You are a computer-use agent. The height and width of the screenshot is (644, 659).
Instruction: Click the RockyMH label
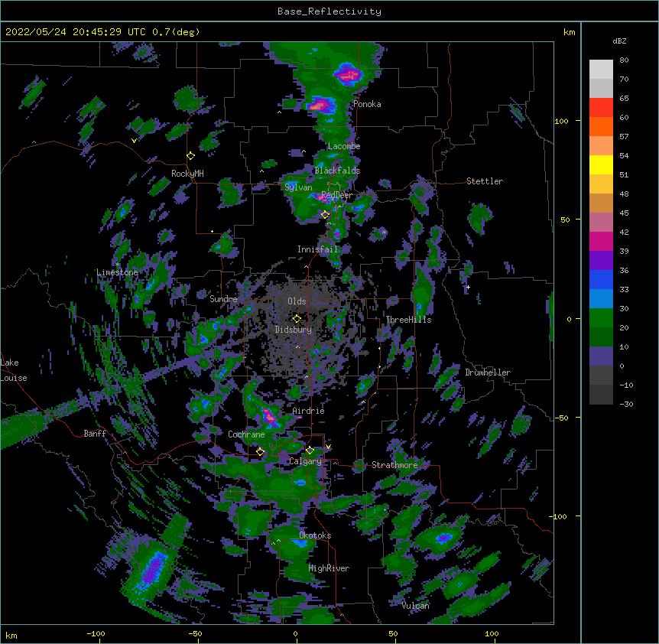click(187, 174)
